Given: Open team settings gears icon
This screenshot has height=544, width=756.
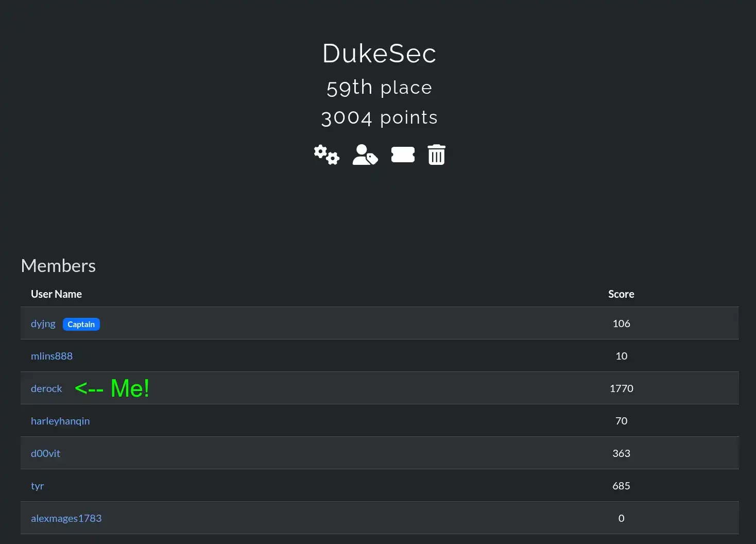Looking at the screenshot, I should 327,155.
